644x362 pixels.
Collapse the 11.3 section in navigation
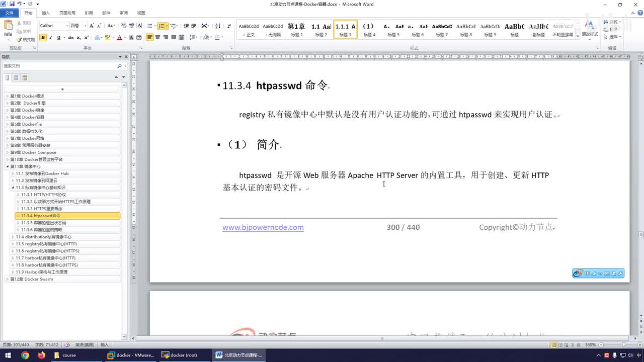13,188
